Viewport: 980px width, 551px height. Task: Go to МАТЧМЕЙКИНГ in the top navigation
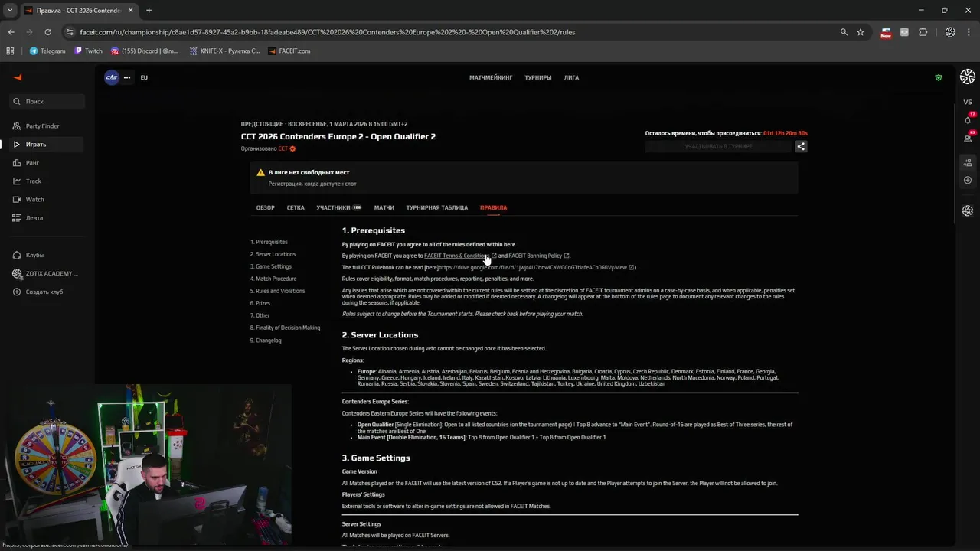tap(491, 77)
